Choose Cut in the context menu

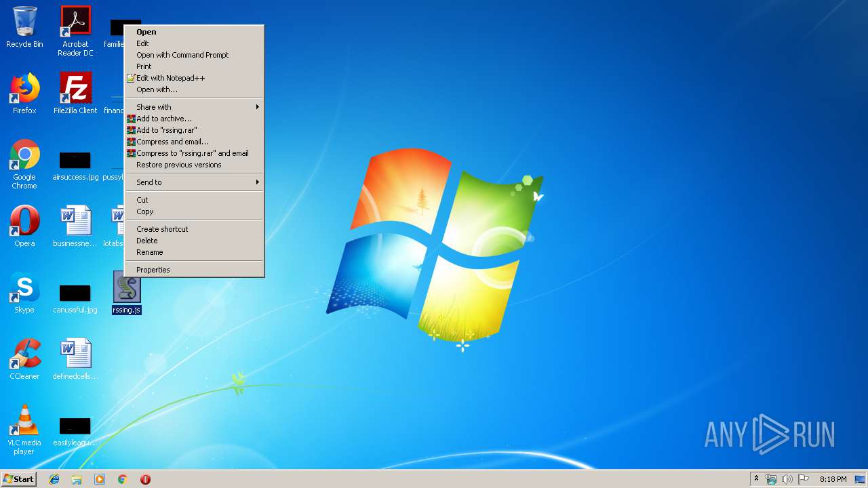coord(194,200)
